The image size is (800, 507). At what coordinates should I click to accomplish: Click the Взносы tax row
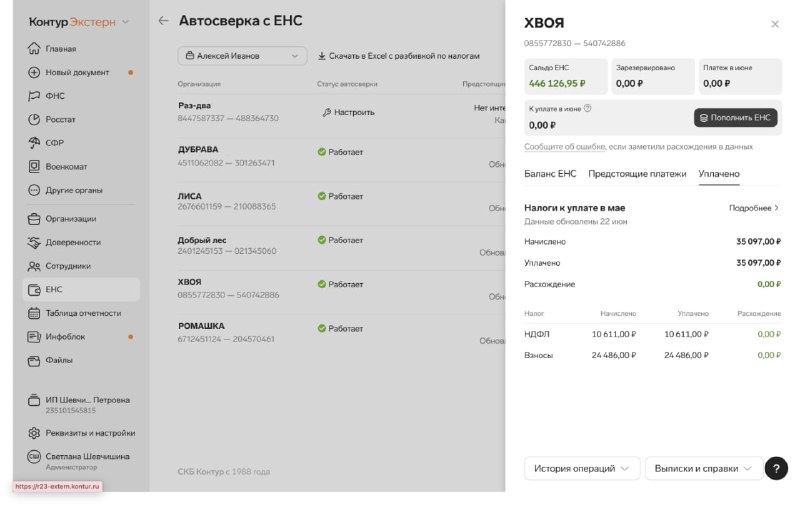(653, 355)
